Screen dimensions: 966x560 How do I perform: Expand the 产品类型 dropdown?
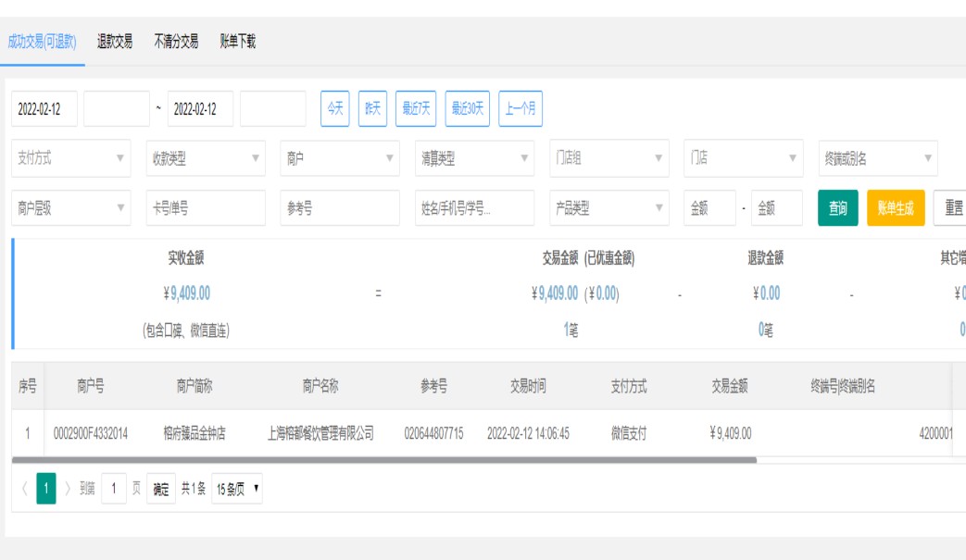click(x=608, y=208)
